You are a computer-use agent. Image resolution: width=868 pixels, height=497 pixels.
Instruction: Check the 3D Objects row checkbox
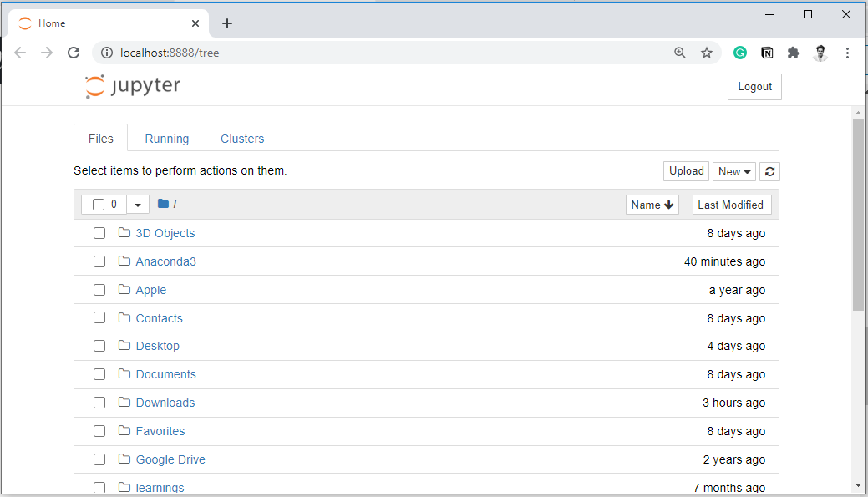tap(99, 233)
